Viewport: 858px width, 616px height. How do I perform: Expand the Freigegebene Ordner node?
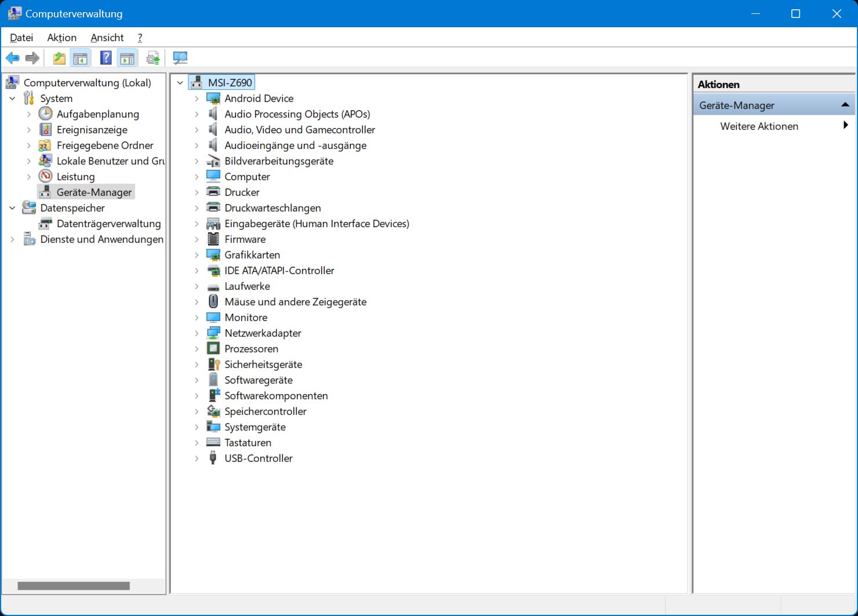29,145
